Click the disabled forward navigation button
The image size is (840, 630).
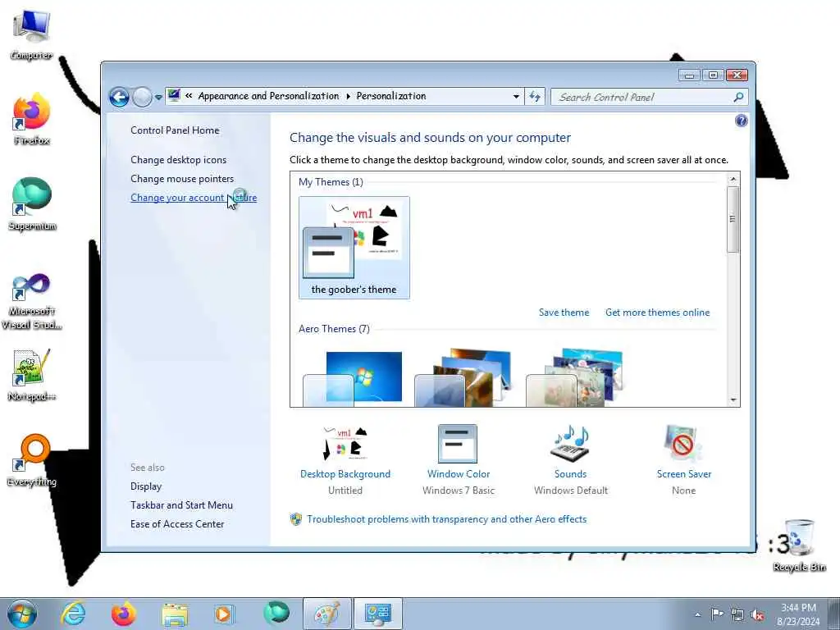(143, 97)
